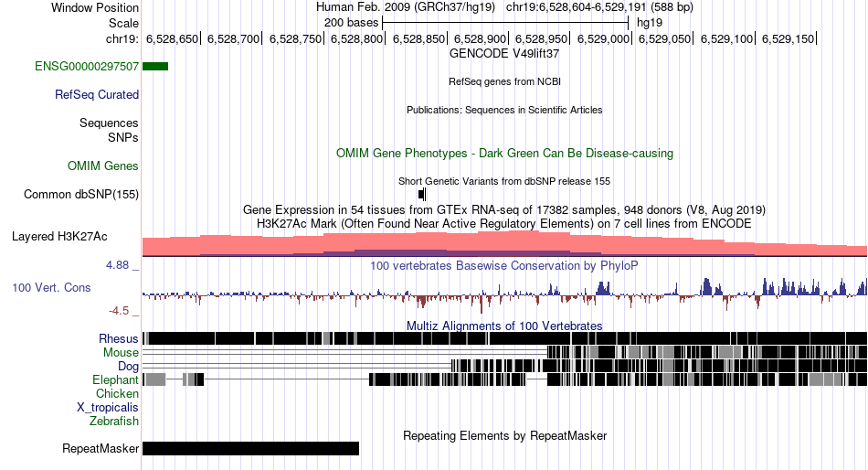Click the black RepeatMasker element bar

click(250, 448)
